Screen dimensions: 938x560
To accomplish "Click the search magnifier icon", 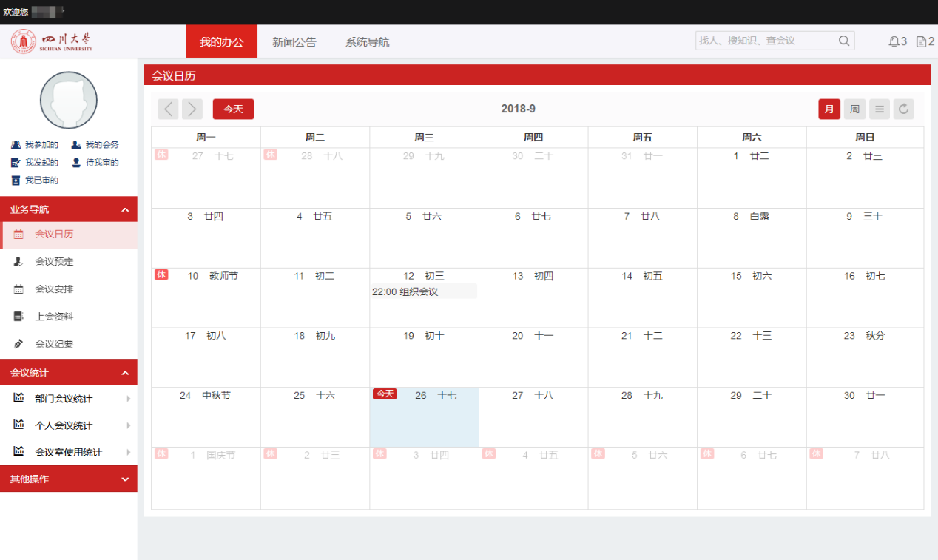I will pyautogui.click(x=844, y=41).
